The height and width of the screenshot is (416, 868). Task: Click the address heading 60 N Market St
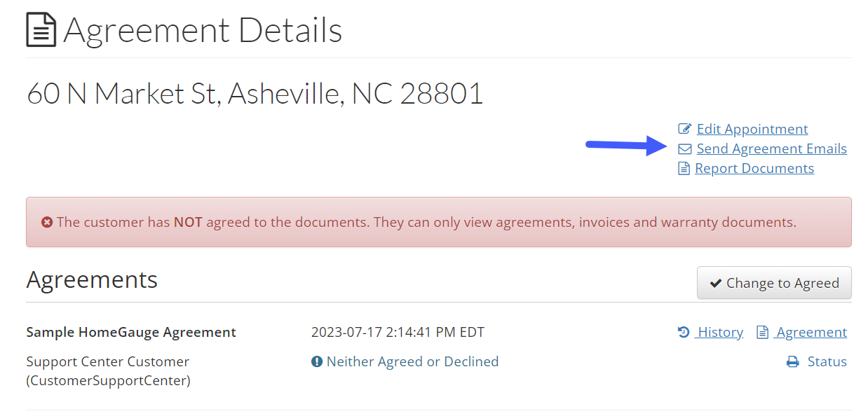[255, 93]
